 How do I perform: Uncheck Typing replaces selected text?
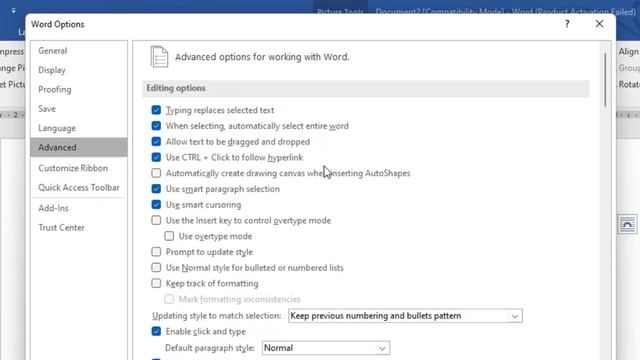[156, 110]
